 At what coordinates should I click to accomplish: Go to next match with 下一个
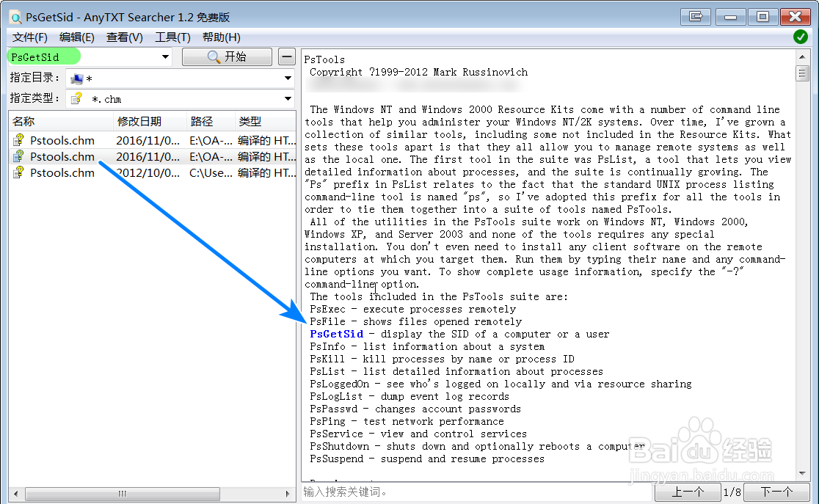[776, 492]
